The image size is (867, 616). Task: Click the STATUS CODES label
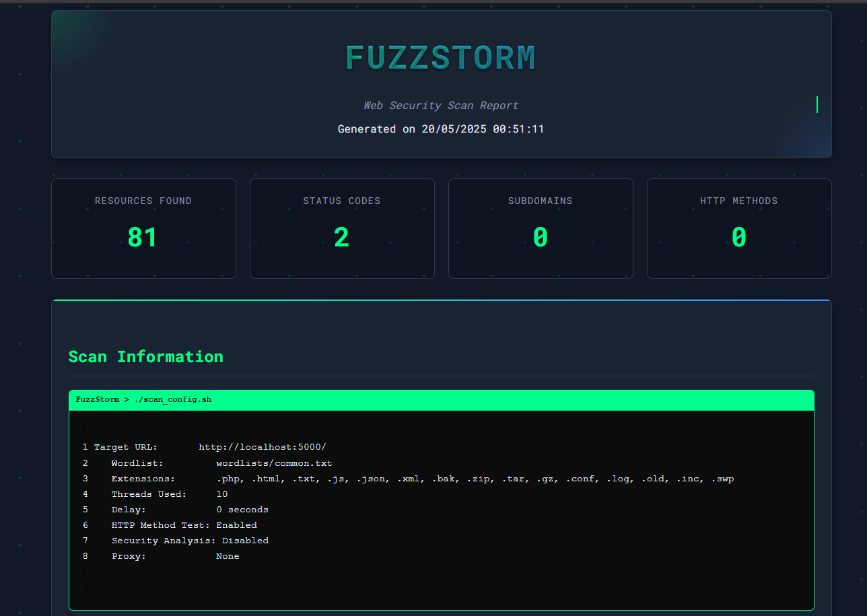(x=342, y=201)
